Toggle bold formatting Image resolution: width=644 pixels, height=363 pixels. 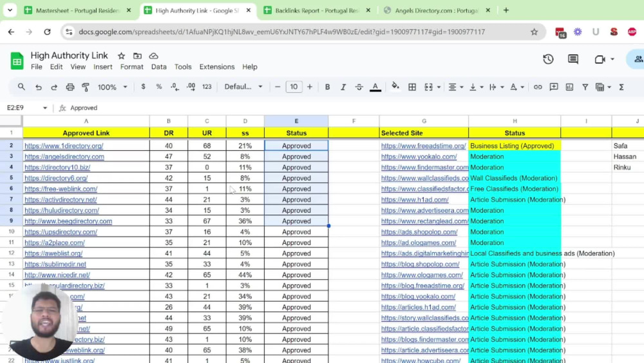click(327, 87)
